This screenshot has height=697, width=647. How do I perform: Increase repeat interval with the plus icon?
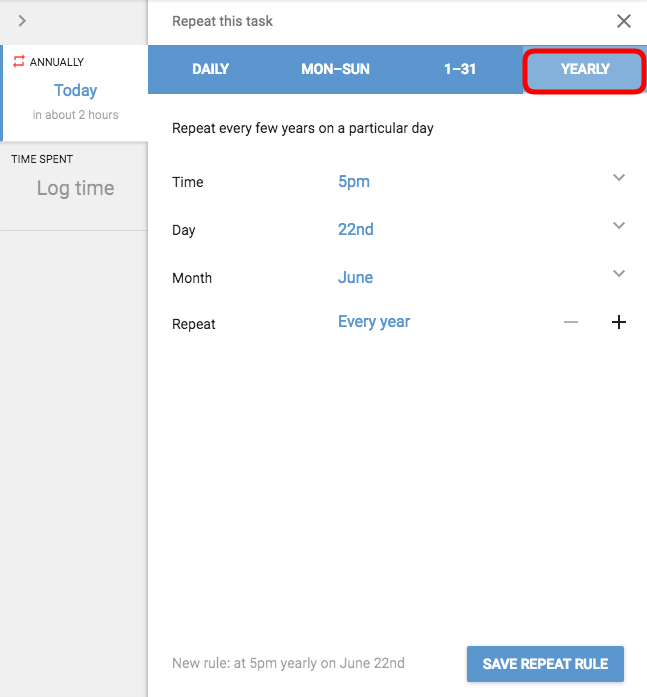click(619, 322)
